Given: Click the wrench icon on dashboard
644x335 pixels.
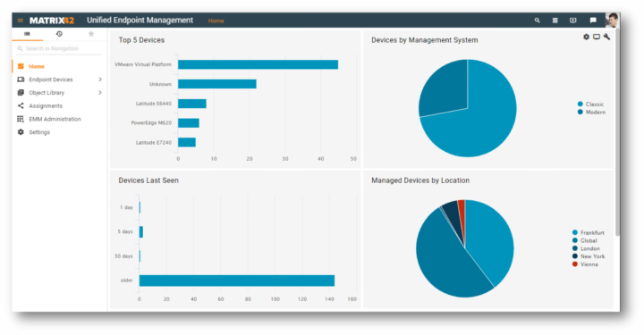Looking at the screenshot, I should tap(606, 37).
